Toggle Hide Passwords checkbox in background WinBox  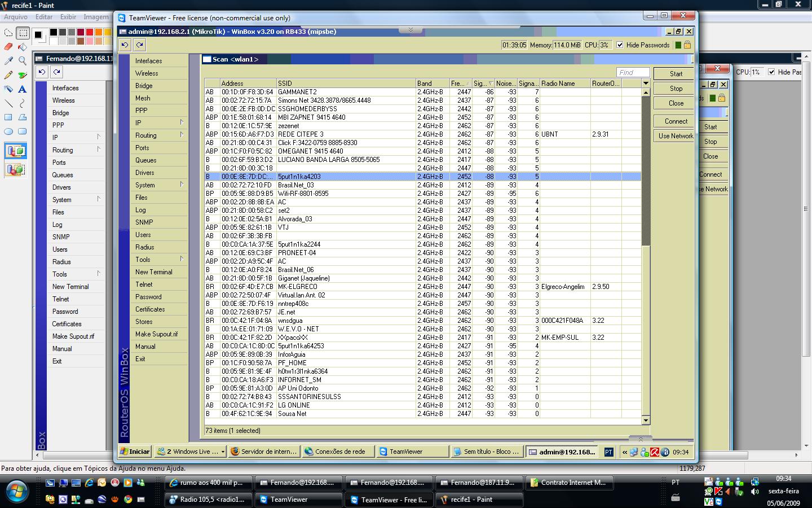click(x=771, y=72)
